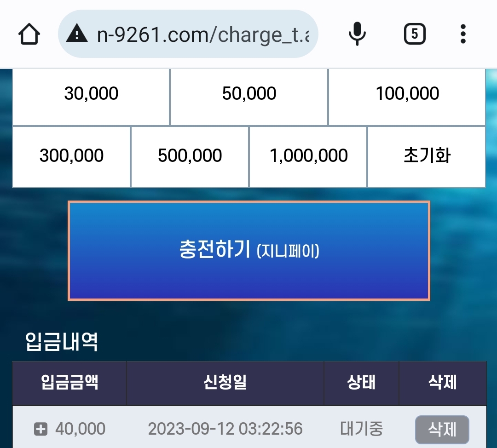Select the 1,000,000 amount option
The width and height of the screenshot is (497, 448).
point(308,156)
